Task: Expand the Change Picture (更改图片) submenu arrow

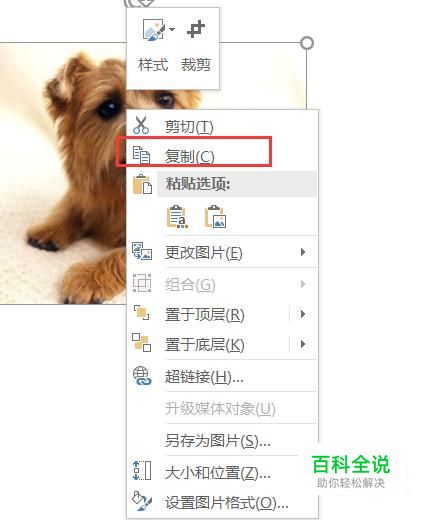Action: (x=303, y=252)
